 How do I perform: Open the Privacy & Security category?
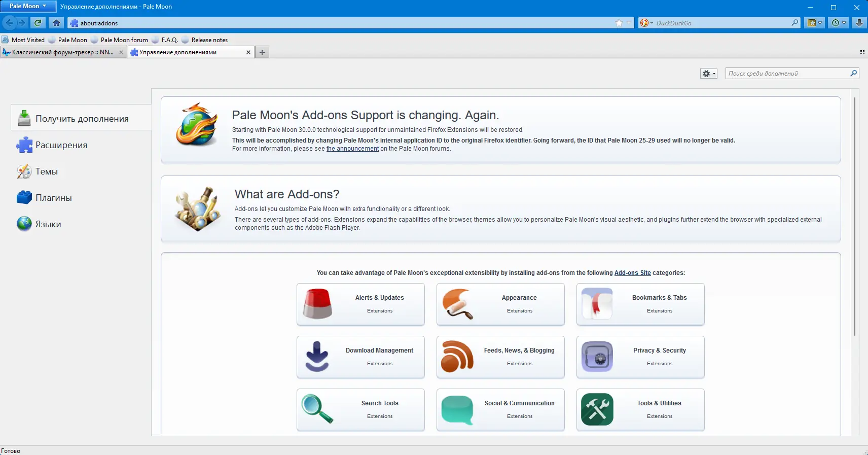click(x=640, y=357)
